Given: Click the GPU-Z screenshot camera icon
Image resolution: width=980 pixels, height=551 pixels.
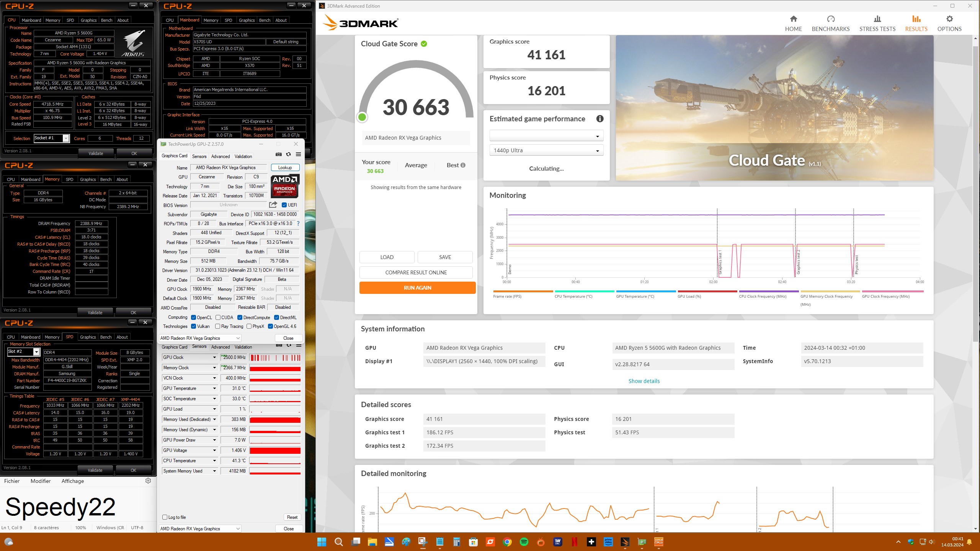Looking at the screenshot, I should tap(279, 154).
